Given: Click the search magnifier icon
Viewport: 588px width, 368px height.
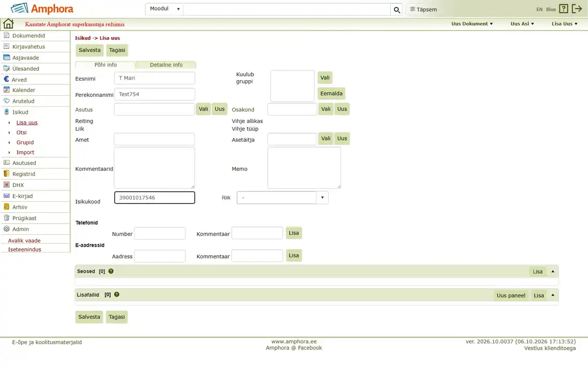Looking at the screenshot, I should point(397,10).
